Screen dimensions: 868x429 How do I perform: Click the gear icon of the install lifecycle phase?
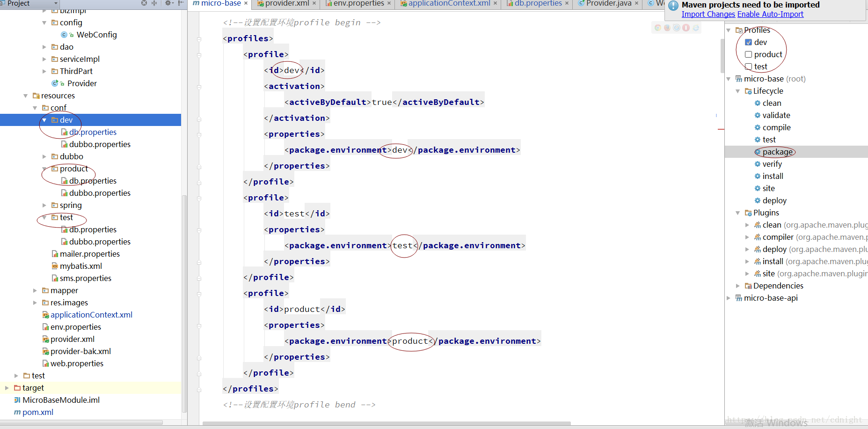click(758, 176)
